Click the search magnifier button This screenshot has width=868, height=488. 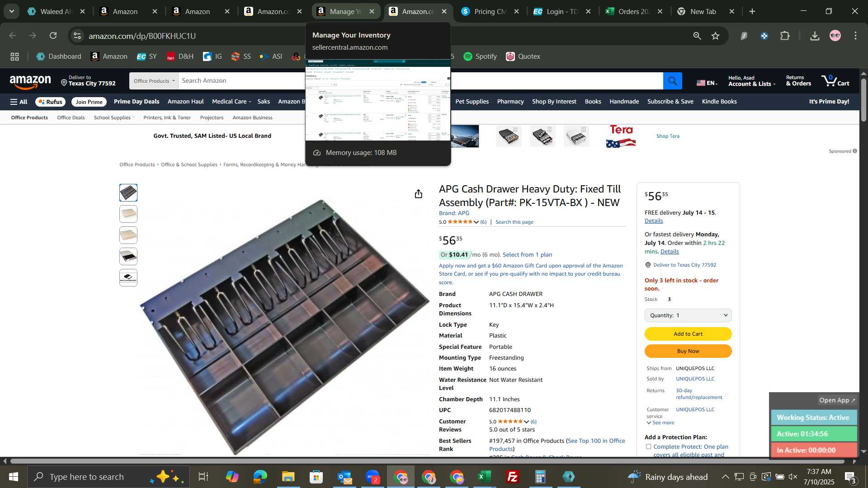point(673,81)
